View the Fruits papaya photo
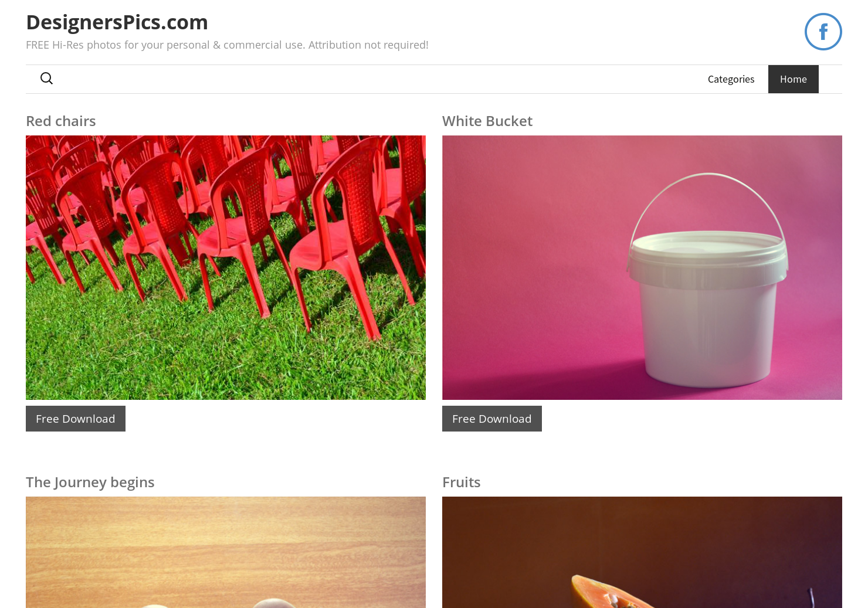The width and height of the screenshot is (868, 608). tap(642, 552)
